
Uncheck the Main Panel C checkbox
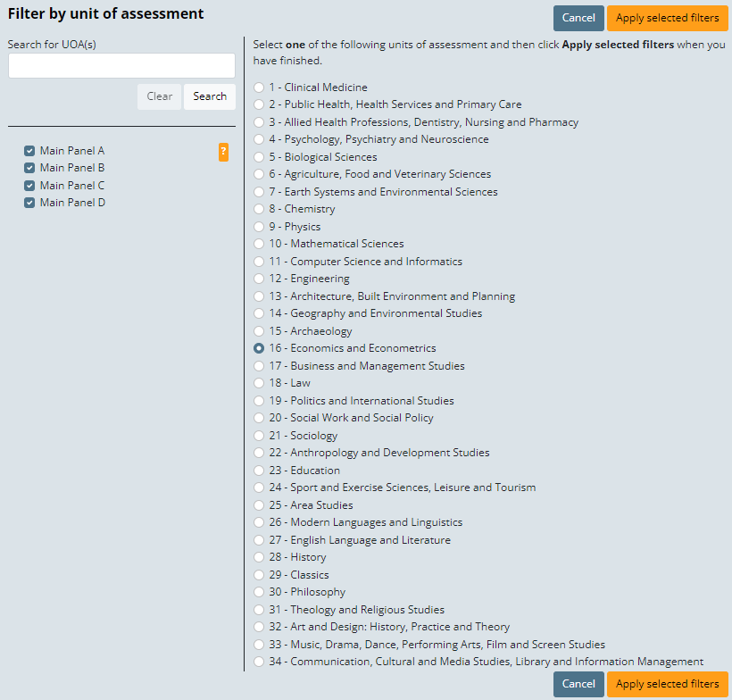[29, 186]
